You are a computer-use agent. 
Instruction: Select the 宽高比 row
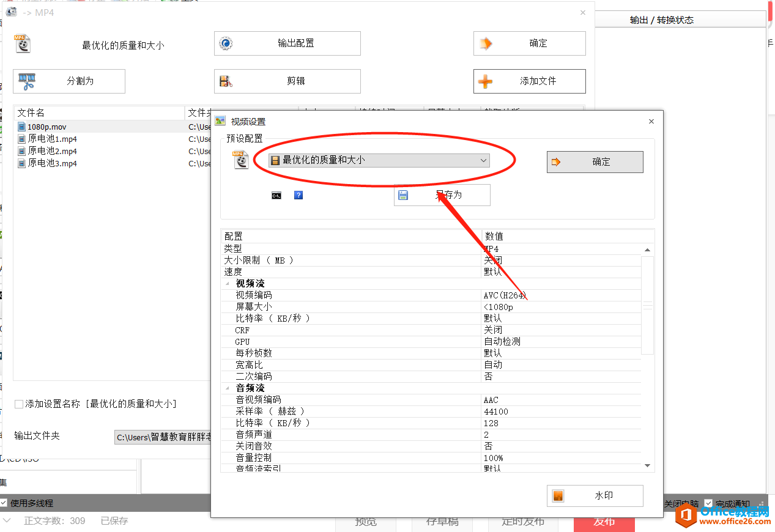pyautogui.click(x=431, y=365)
